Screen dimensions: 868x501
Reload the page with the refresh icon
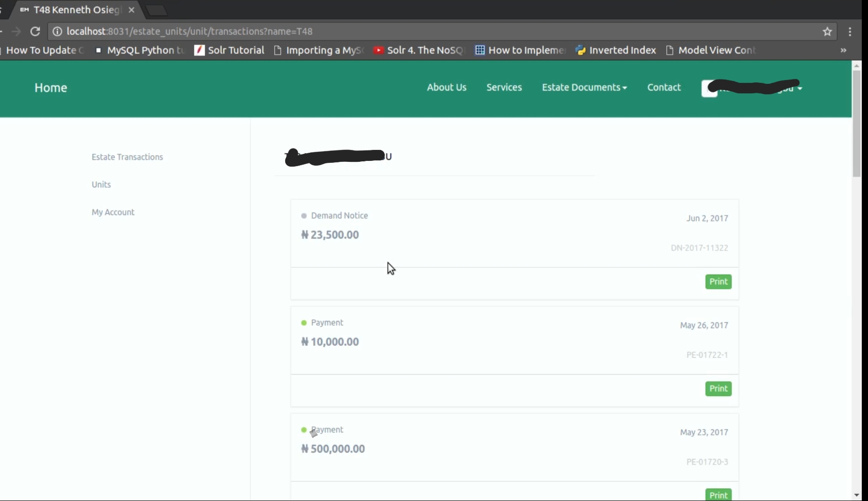click(x=35, y=32)
